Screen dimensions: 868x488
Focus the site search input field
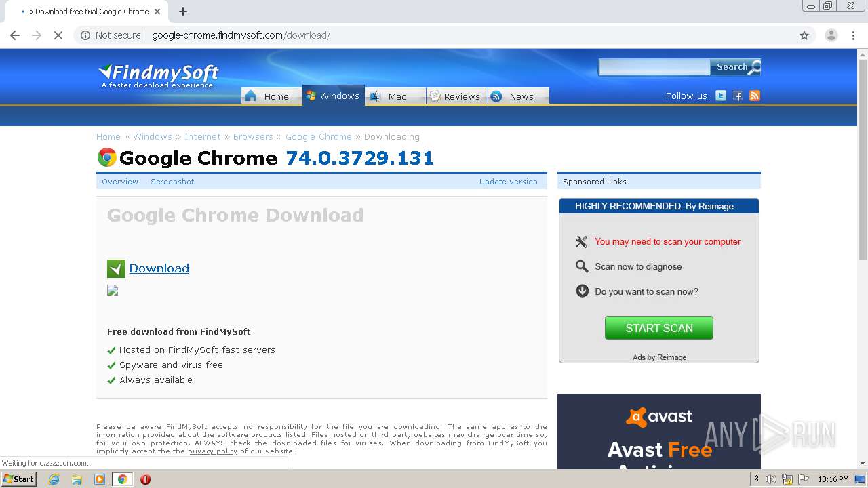click(654, 66)
